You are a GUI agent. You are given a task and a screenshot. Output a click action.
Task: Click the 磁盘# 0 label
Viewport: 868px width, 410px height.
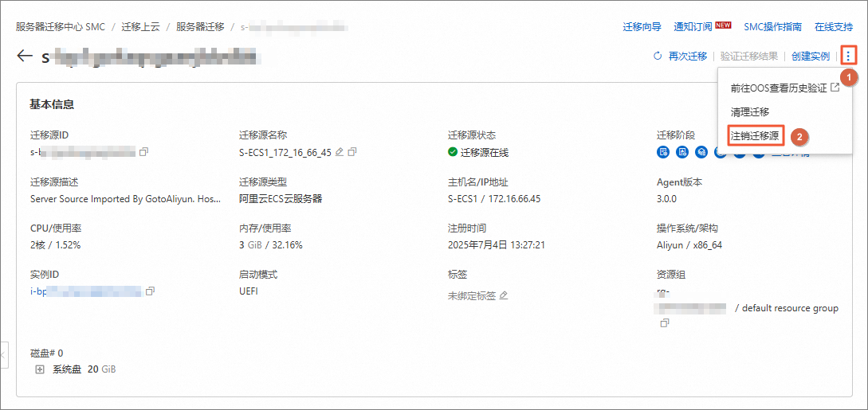(x=46, y=353)
